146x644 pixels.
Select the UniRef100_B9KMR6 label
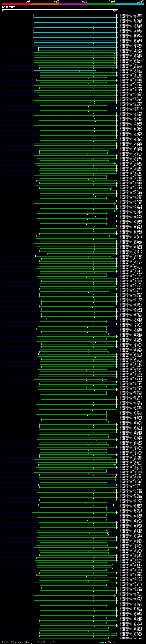tap(131, 100)
